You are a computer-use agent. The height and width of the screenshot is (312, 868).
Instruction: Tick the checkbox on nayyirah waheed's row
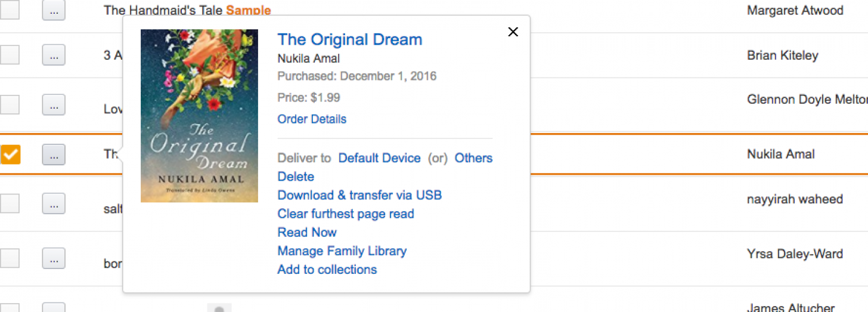(10, 203)
